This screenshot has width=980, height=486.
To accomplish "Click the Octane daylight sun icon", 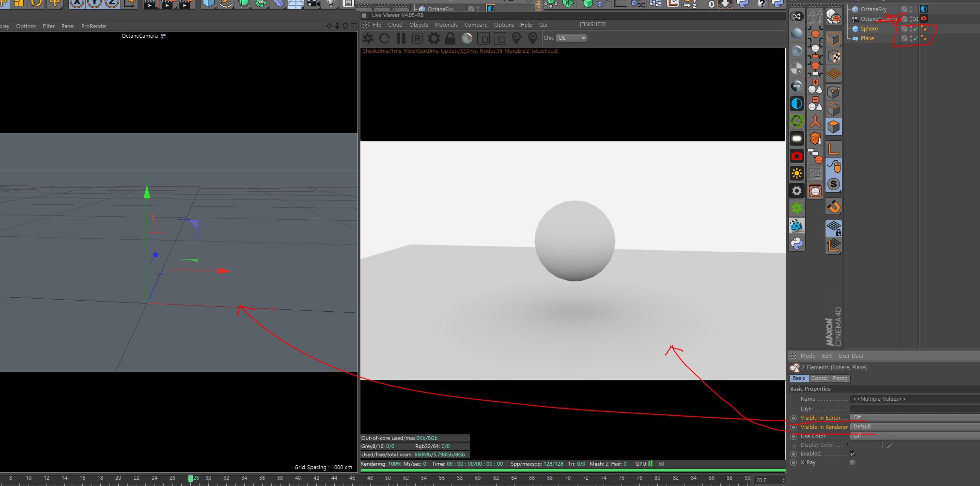I will coord(797,173).
